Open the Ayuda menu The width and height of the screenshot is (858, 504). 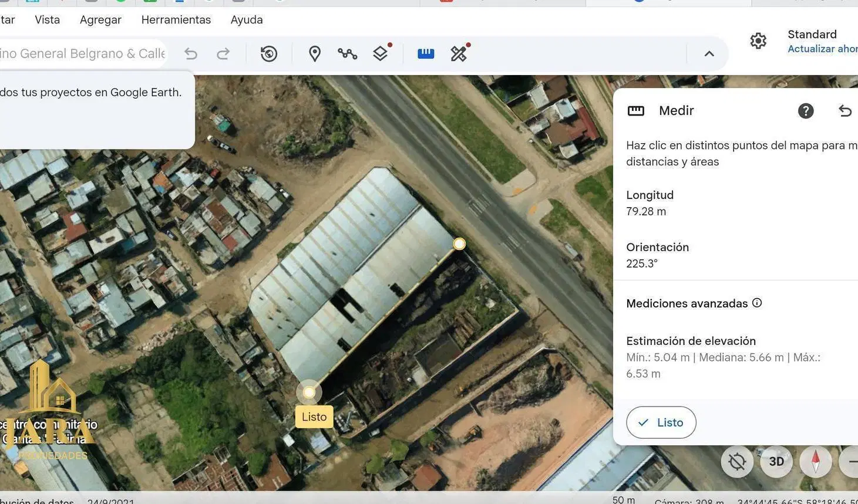(x=247, y=20)
